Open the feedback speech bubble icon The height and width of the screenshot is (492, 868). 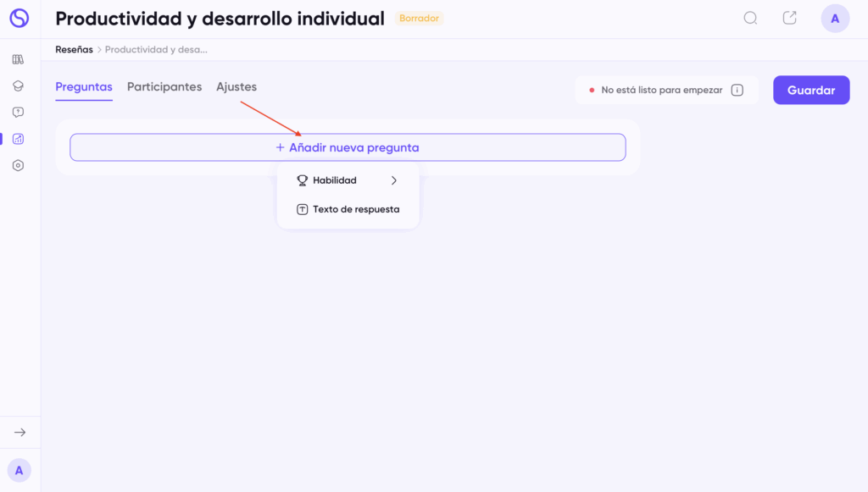18,112
